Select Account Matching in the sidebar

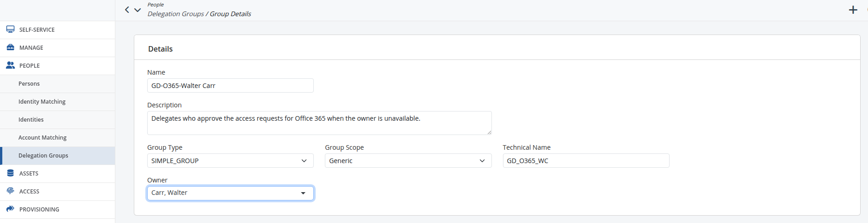pos(57,137)
